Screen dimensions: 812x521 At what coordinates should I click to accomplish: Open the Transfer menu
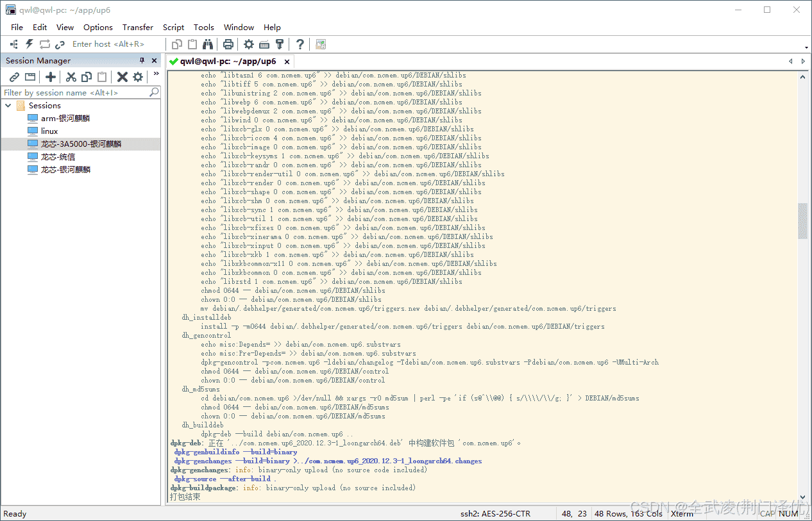click(138, 28)
